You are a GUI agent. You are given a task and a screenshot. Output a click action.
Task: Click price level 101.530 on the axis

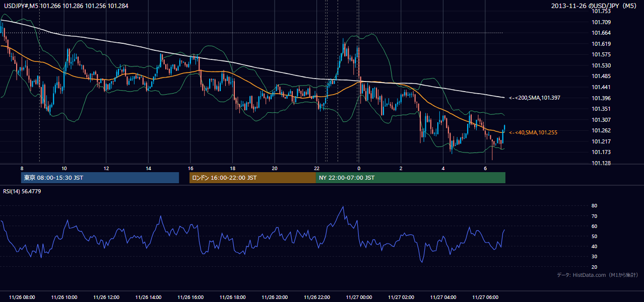tap(601, 65)
